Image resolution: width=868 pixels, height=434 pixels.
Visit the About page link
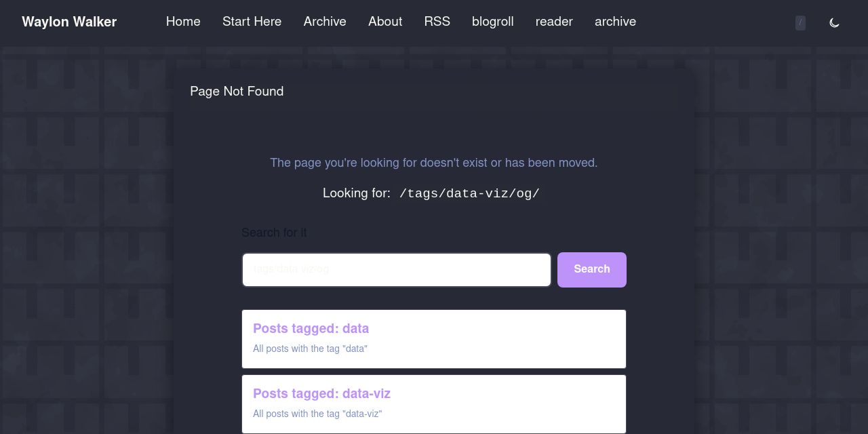point(385,22)
